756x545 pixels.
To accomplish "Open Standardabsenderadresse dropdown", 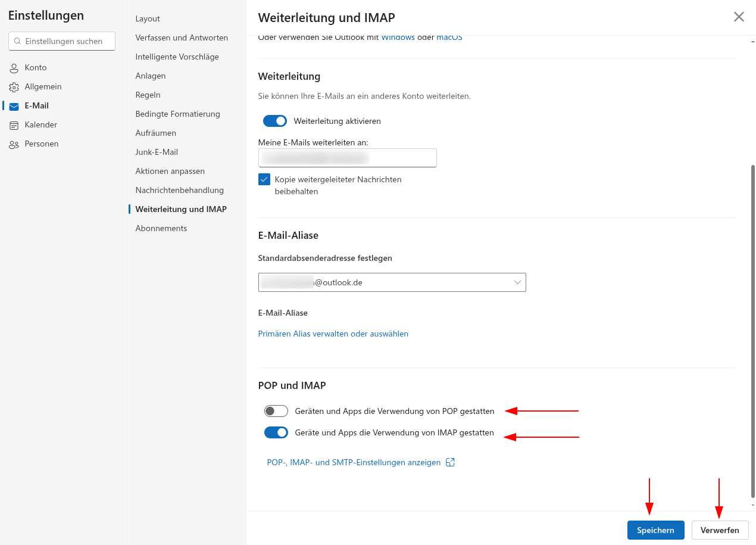I will pos(392,282).
